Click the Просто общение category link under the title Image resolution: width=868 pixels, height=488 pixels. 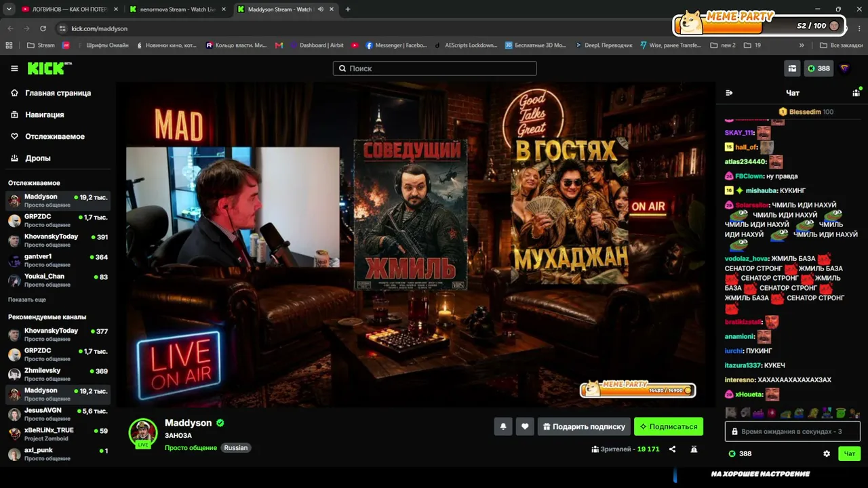click(191, 448)
